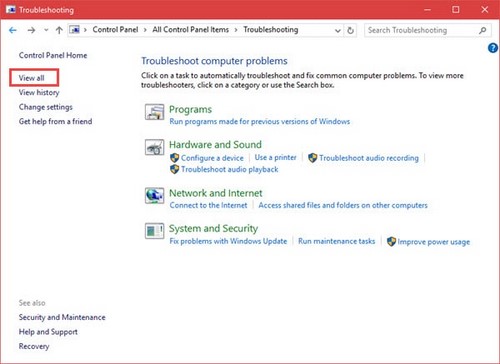
Task: Click Run maintenance tasks
Action: [x=336, y=241]
